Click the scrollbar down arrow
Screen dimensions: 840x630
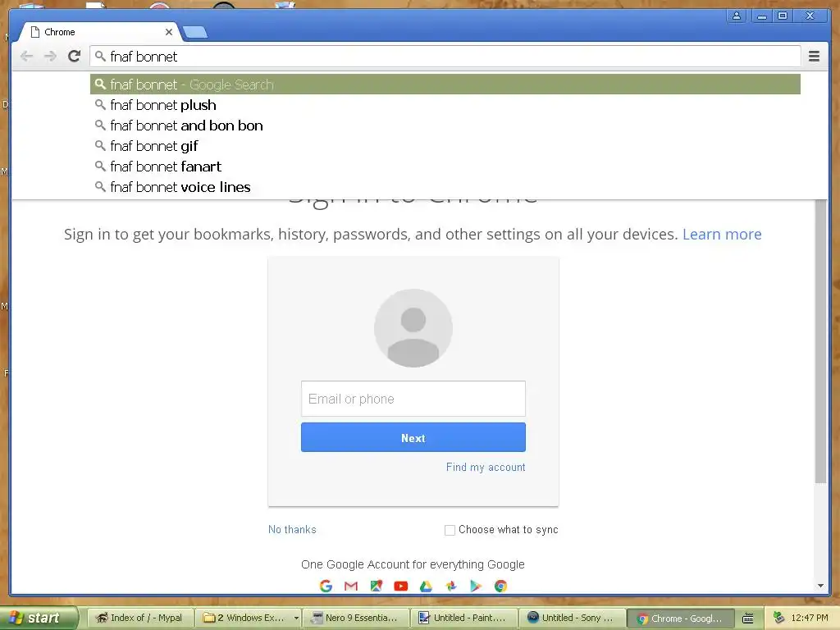coord(820,586)
